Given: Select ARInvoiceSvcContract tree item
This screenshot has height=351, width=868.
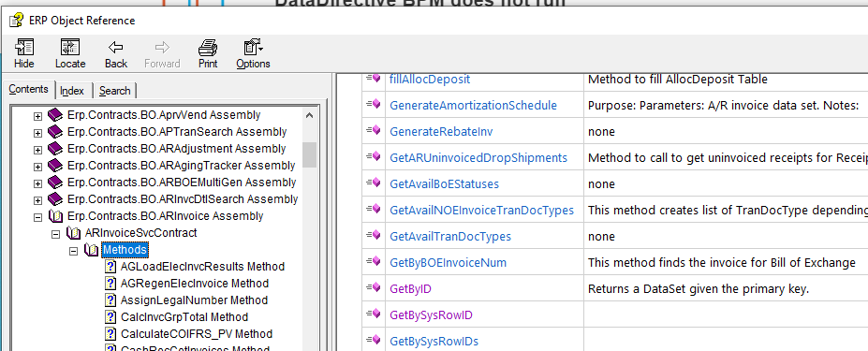Looking at the screenshot, I should click(x=141, y=232).
